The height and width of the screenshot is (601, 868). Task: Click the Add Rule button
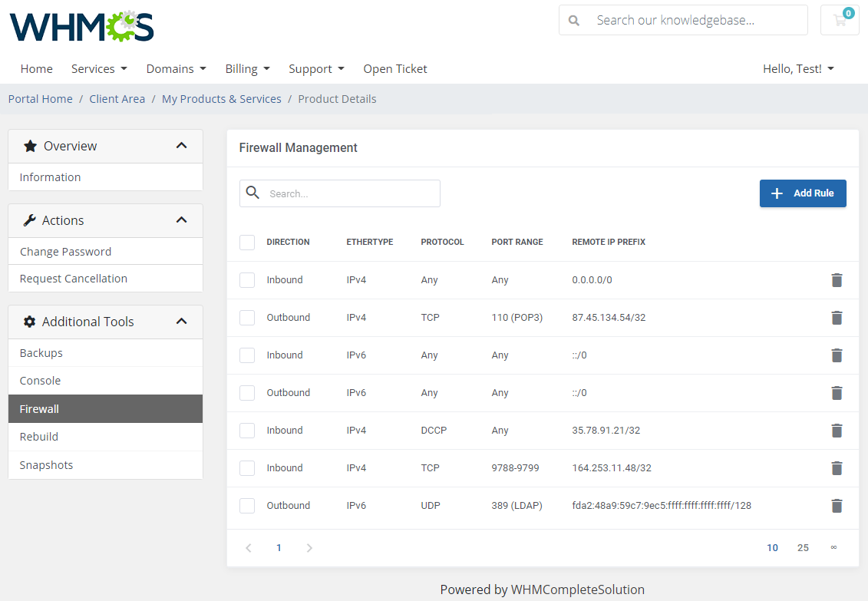(x=803, y=193)
